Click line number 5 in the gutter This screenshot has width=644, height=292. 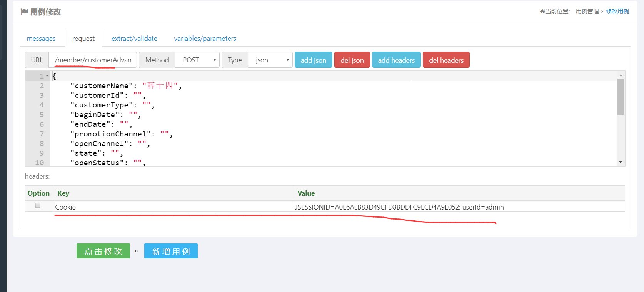pos(42,114)
